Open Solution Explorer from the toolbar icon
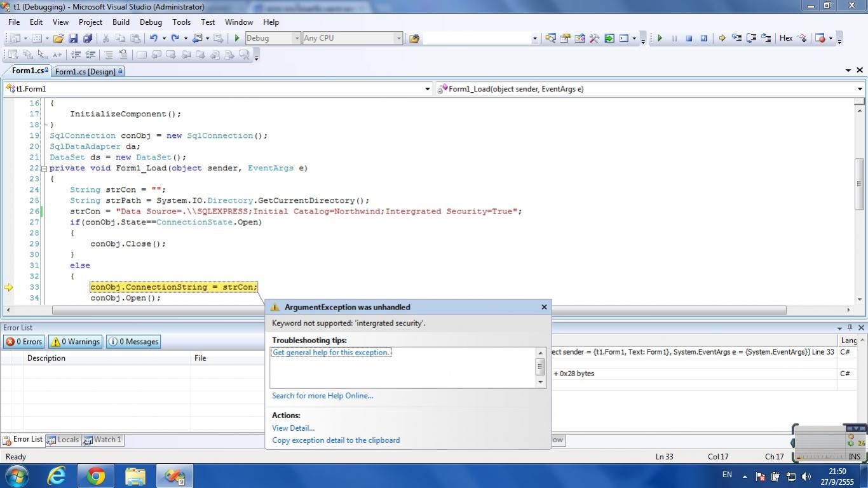 click(x=550, y=38)
